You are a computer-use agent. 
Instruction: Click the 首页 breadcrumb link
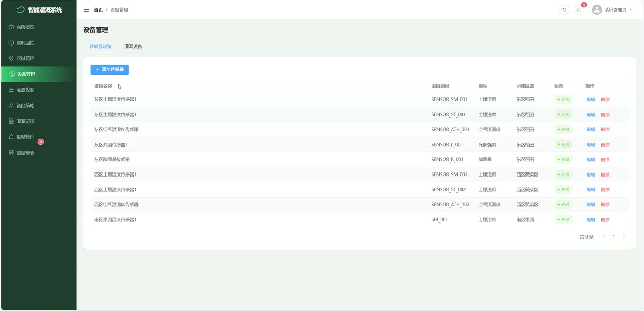tap(98, 10)
